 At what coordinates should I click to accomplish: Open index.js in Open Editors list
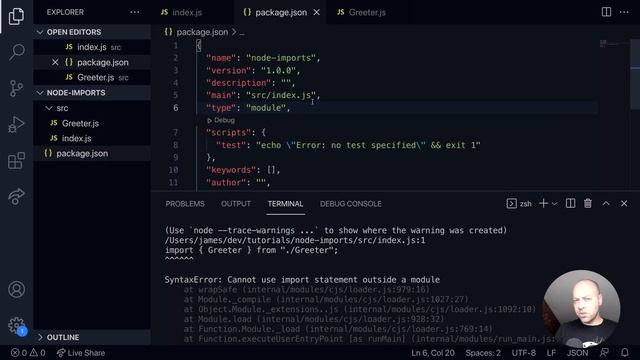[x=92, y=47]
